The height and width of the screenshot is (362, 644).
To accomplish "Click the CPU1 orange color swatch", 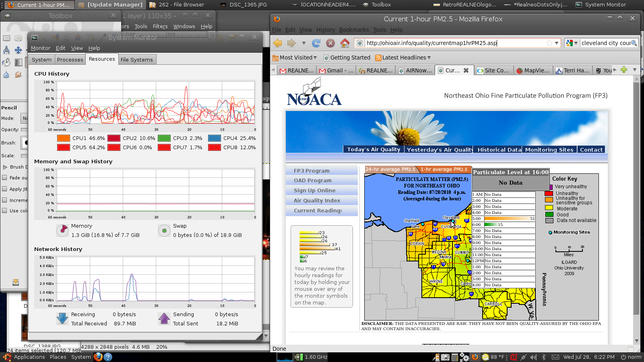I will coord(64,138).
